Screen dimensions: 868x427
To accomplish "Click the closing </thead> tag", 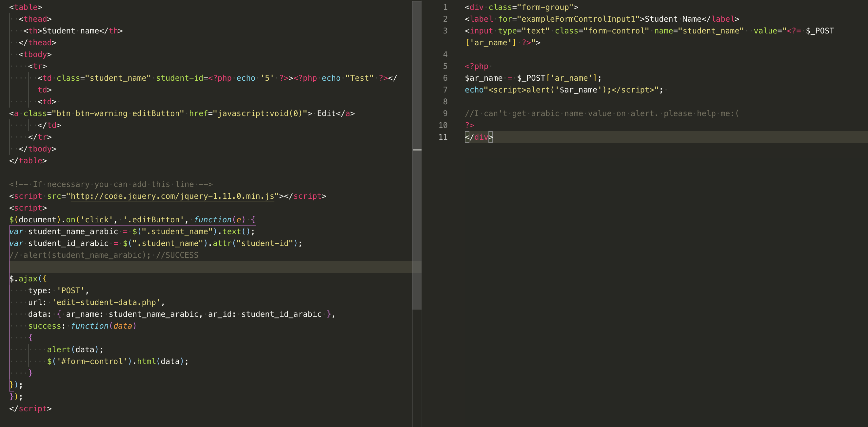I will (37, 42).
